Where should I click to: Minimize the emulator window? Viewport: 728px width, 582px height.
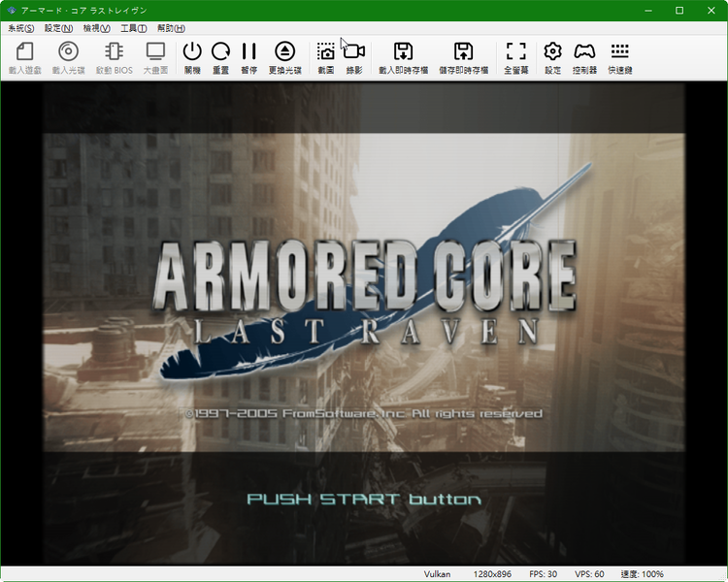(x=648, y=11)
